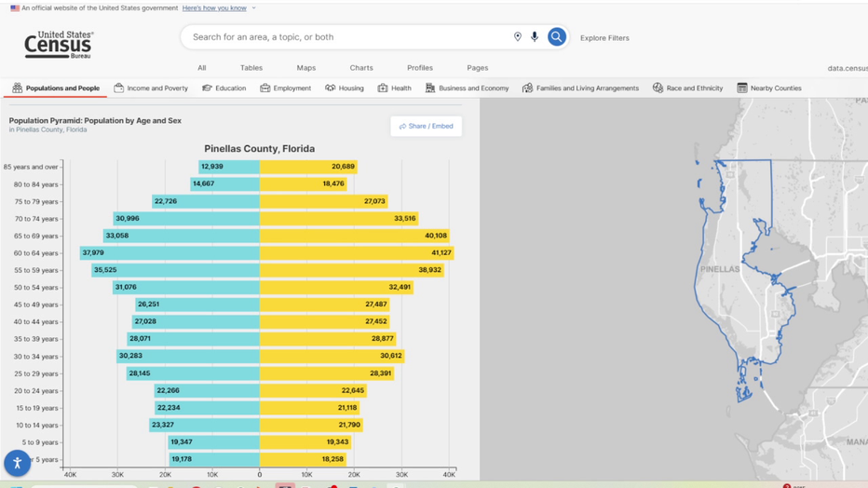Open the accessibility widget button

[x=17, y=463]
